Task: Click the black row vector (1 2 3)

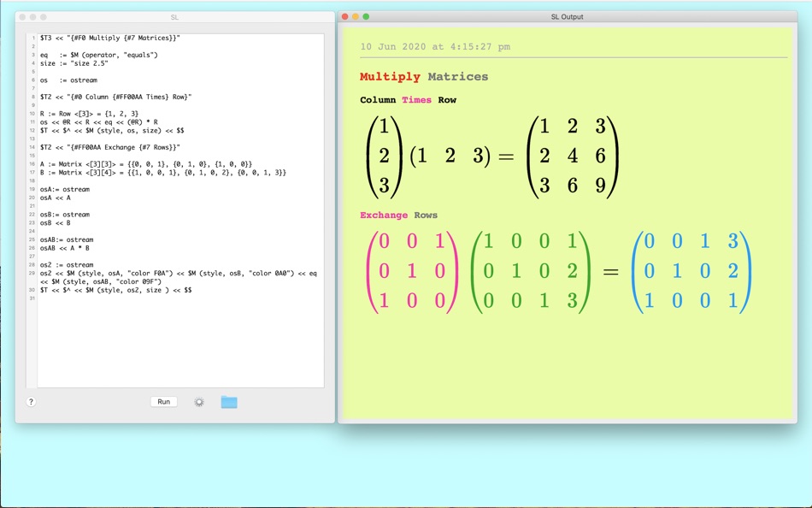Action: [450, 156]
